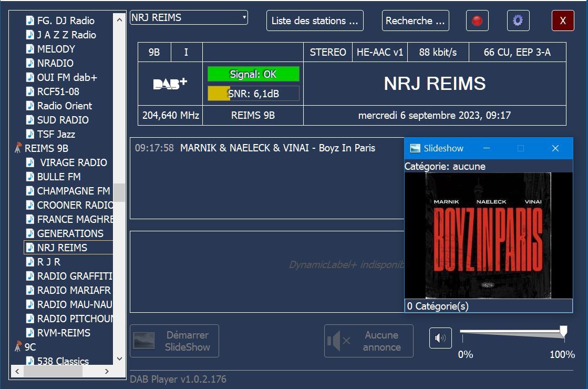This screenshot has height=389, width=588.
Task: Click the Recherche button
Action: click(415, 21)
